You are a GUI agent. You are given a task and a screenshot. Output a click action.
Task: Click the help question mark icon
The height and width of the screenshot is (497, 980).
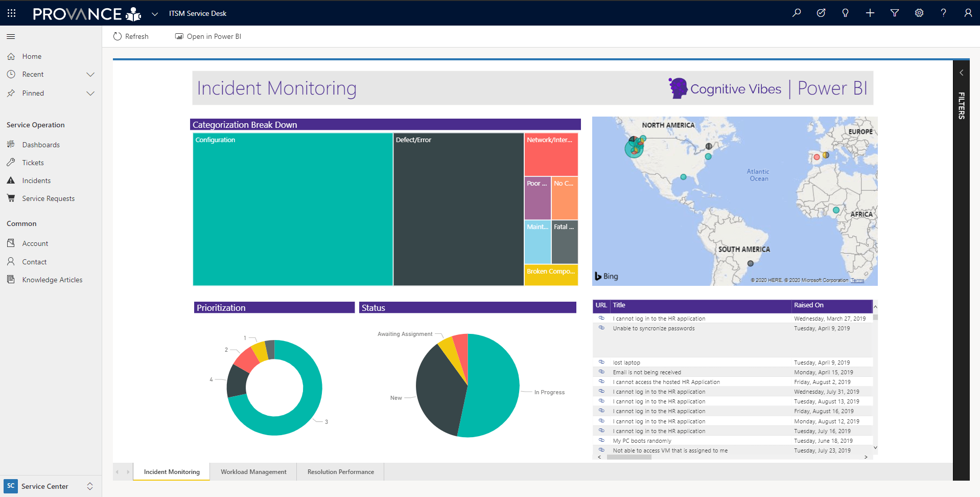click(944, 13)
